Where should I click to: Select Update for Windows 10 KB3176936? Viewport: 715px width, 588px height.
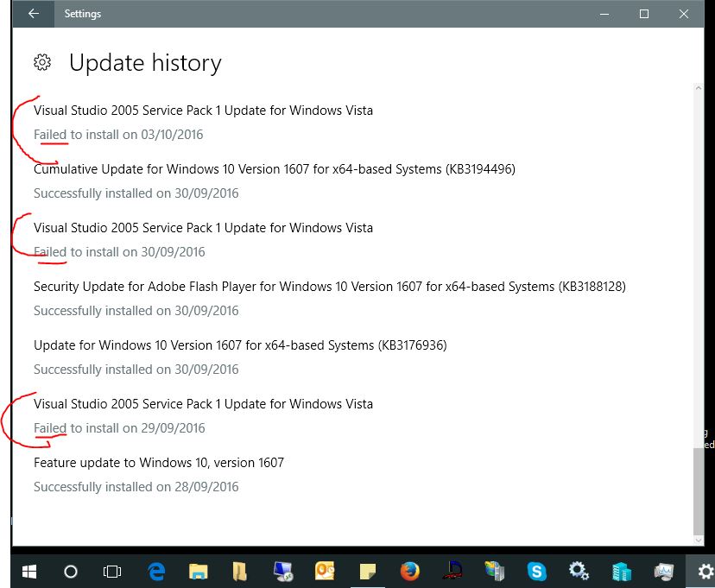240,345
